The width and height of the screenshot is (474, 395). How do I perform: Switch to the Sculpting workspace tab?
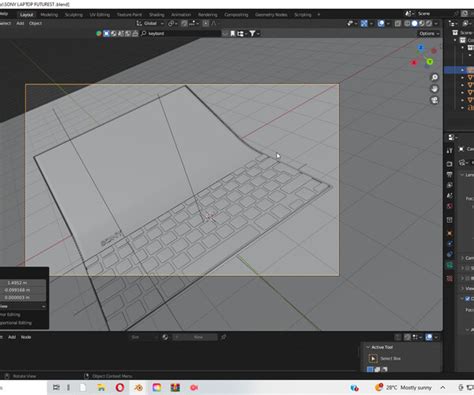pyautogui.click(x=74, y=15)
